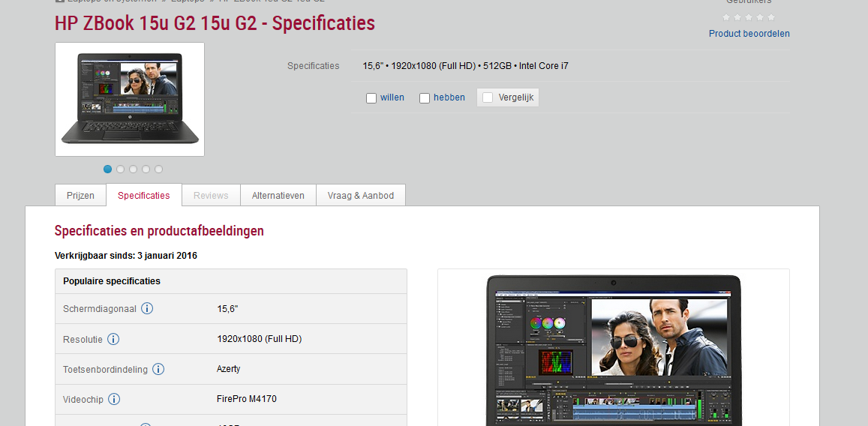Click 'Specificaties en productafbeeldingen' heading
Viewport: 868px width, 426px height.
[160, 231]
